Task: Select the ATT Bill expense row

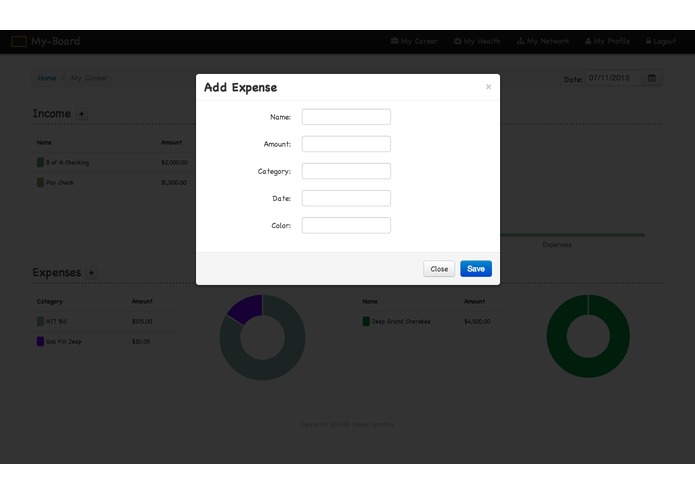Action: click(107, 322)
